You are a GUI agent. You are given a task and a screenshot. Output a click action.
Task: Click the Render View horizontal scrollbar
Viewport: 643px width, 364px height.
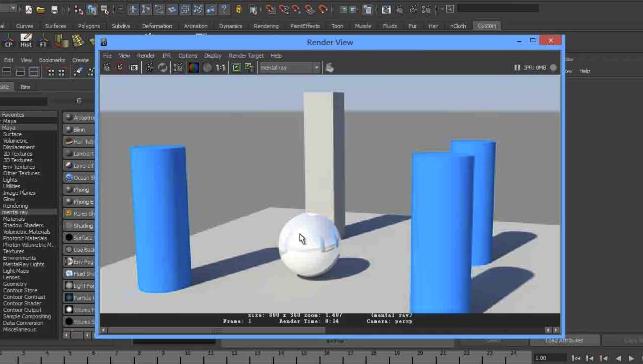tap(217, 330)
